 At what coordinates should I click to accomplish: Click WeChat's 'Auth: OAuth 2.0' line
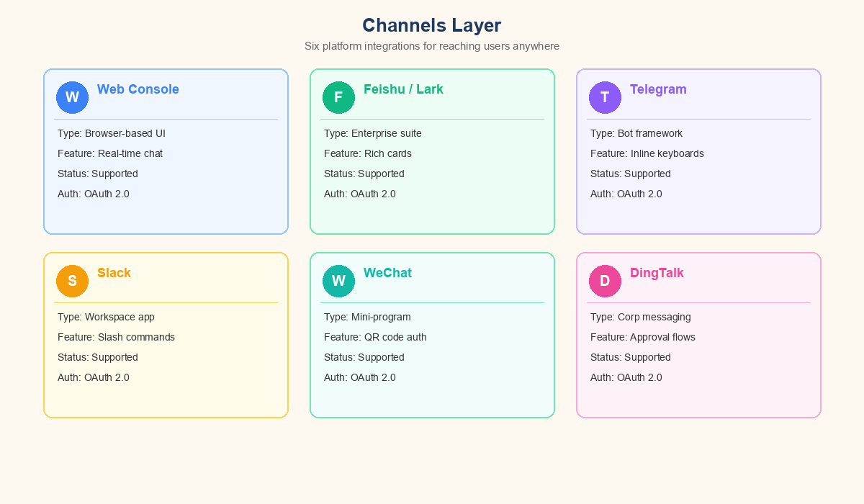coord(360,377)
